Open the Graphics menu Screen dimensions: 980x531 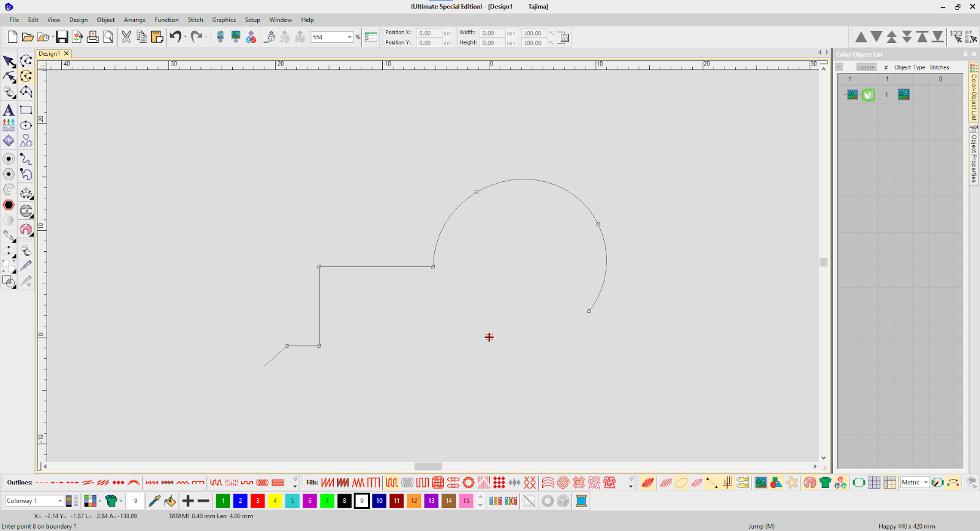(x=224, y=20)
